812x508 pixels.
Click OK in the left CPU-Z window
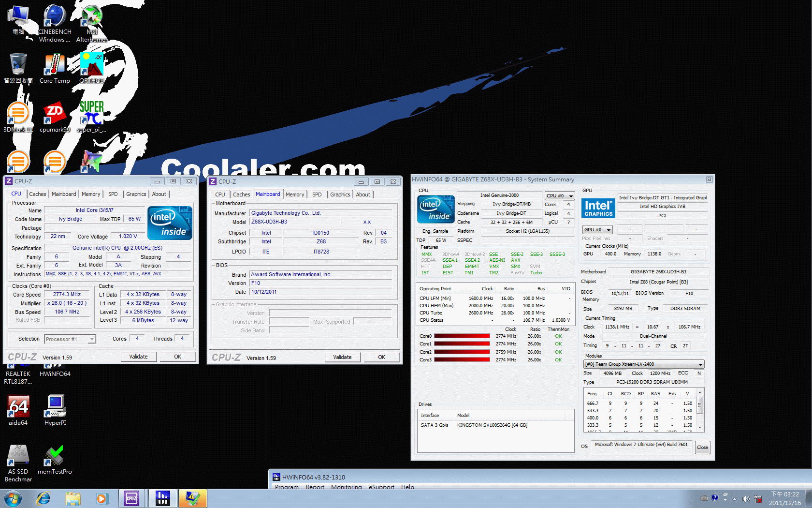177,357
